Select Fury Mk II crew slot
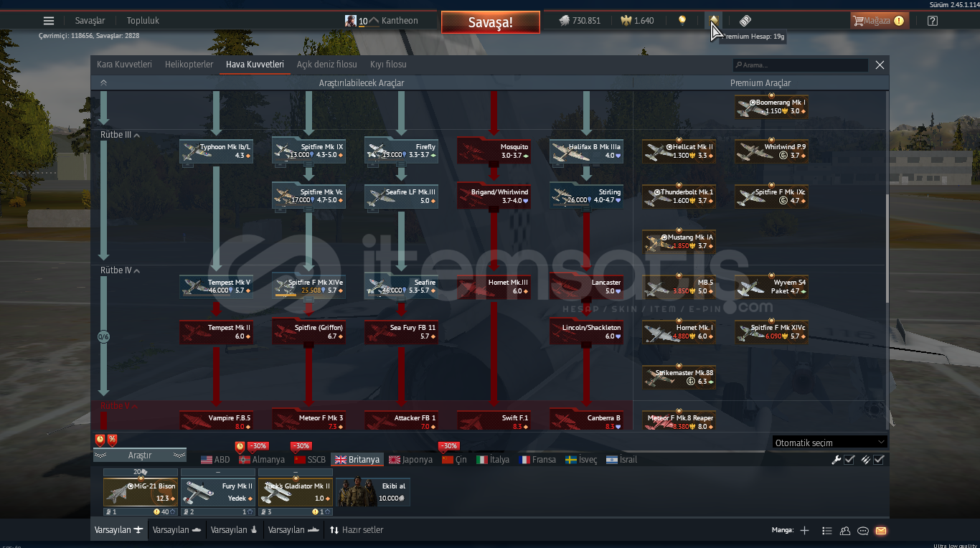 coord(218,492)
